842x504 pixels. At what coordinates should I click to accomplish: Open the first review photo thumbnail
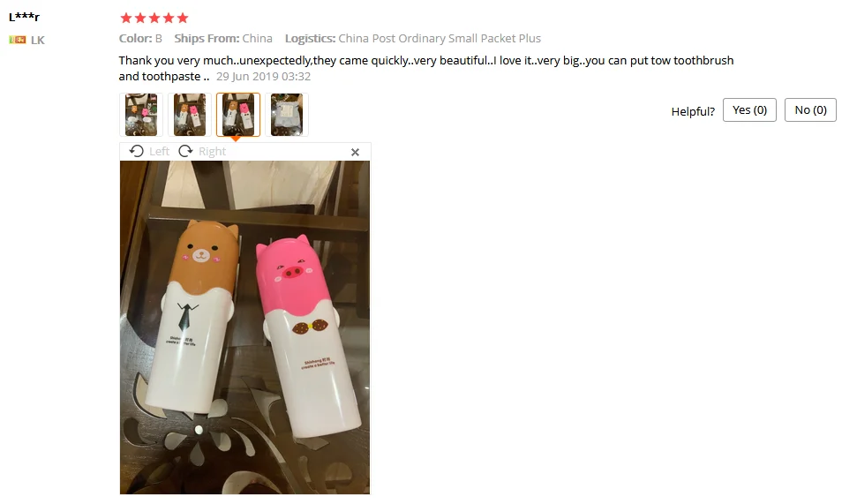pyautogui.click(x=141, y=115)
